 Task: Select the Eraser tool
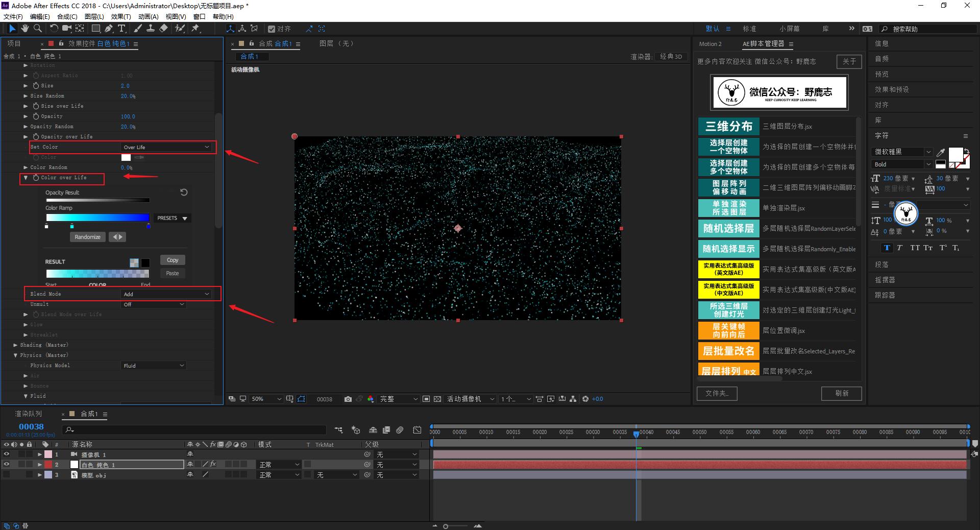tap(163, 29)
